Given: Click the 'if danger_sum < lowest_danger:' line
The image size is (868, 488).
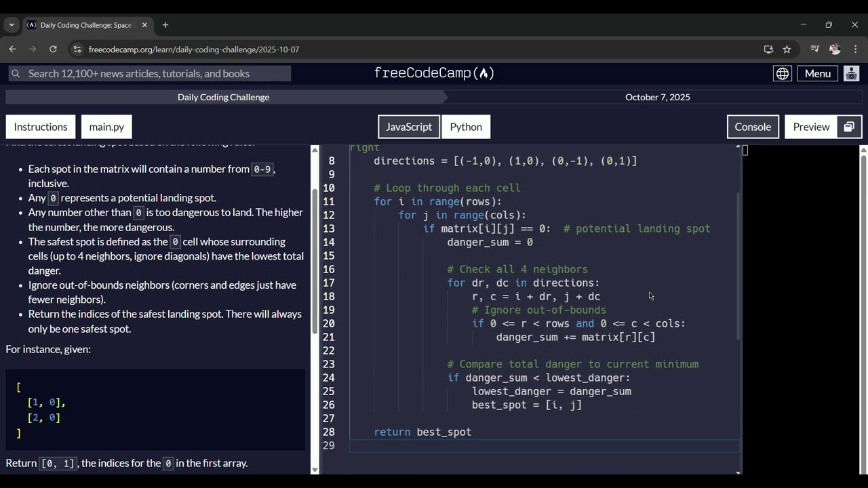Looking at the screenshot, I should pyautogui.click(x=538, y=378).
